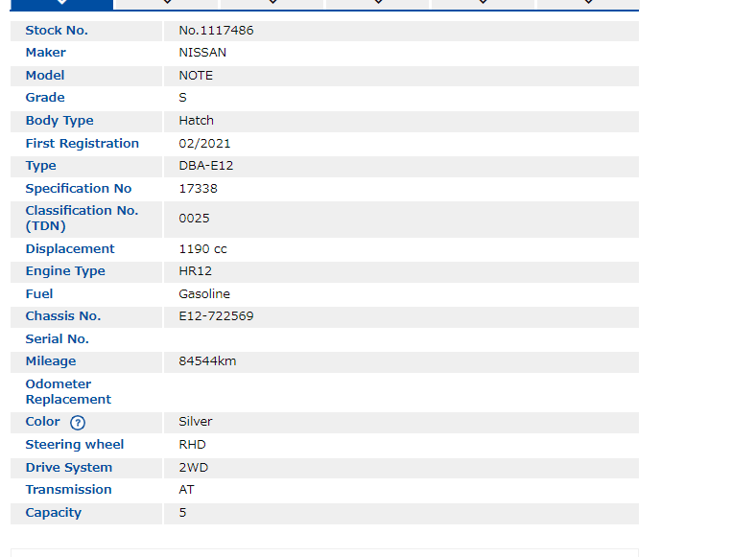Expand the fifth tab chevron at top
756x557 pixels.
(483, 4)
